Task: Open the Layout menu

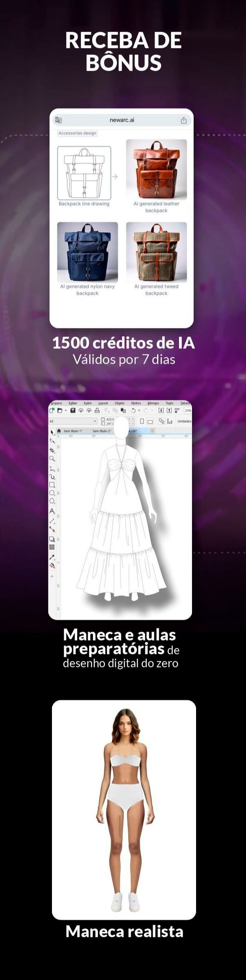Action: pos(103,403)
